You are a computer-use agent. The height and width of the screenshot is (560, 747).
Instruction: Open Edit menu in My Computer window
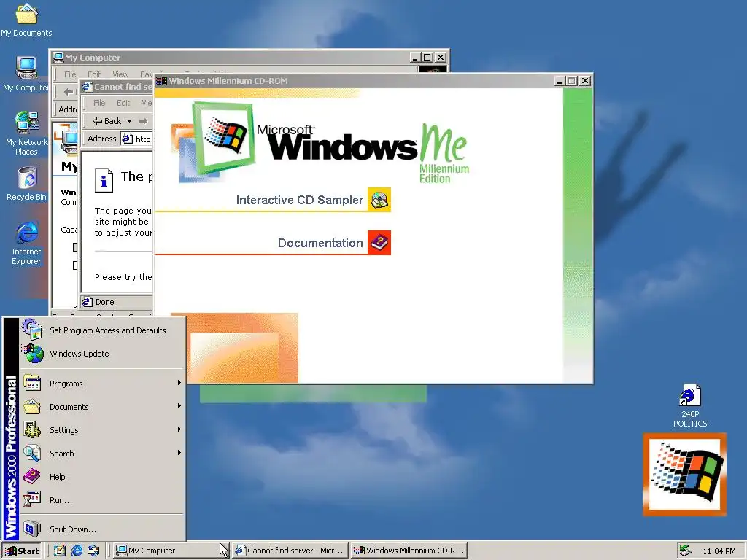pos(94,74)
